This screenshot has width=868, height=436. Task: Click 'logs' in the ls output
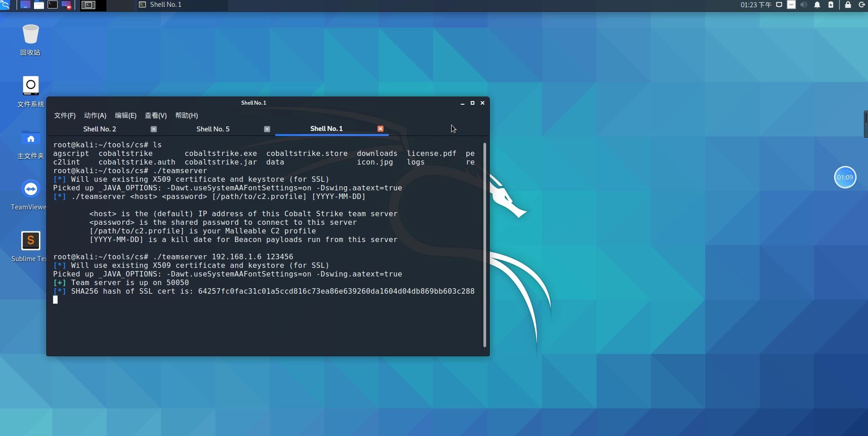[416, 162]
